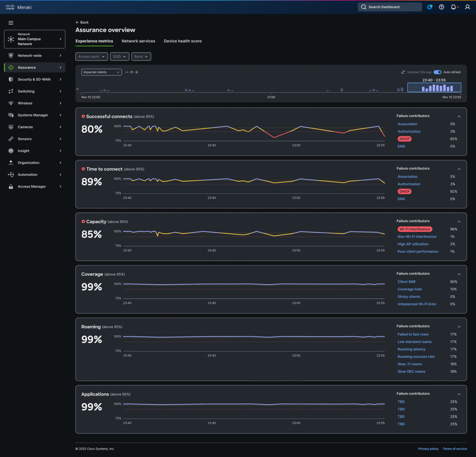This screenshot has height=457, width=476.
Task: Open the Privacy policy link
Action: click(x=428, y=449)
